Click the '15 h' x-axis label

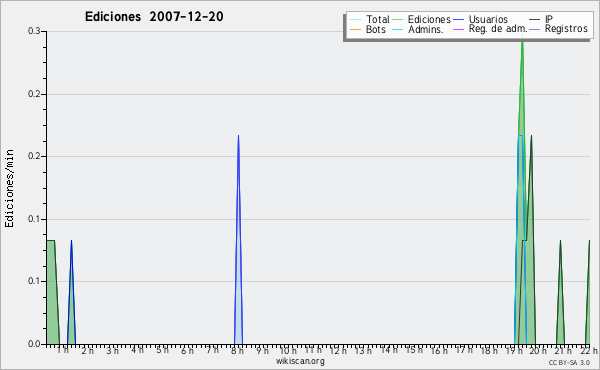point(414,350)
